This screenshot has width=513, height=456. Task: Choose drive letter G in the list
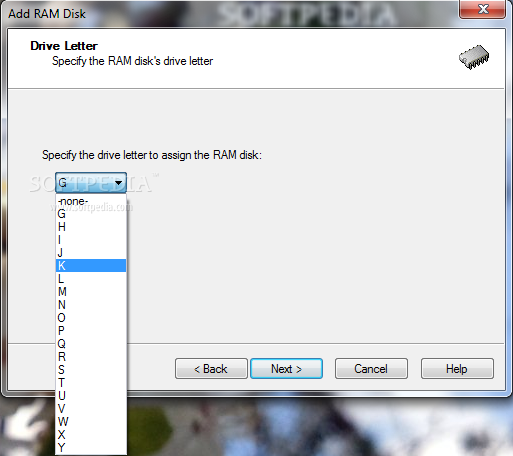[91, 214]
